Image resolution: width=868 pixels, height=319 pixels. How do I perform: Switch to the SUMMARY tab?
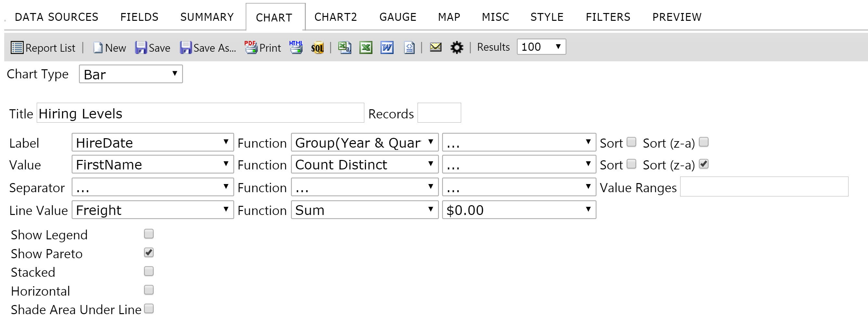[x=207, y=17]
